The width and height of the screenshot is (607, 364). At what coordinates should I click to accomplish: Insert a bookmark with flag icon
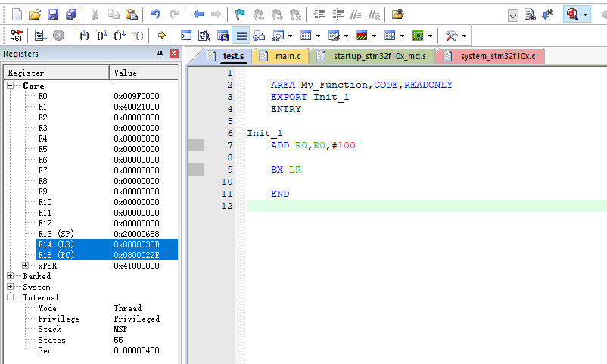tap(240, 14)
